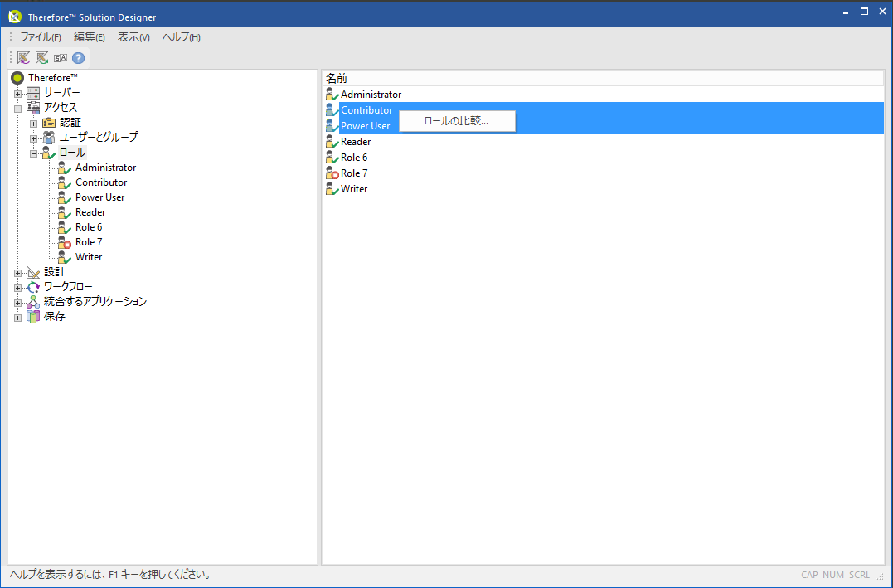
Task: Click the design-ruler toolbar icon with green arrow
Action: pyautogui.click(x=41, y=57)
